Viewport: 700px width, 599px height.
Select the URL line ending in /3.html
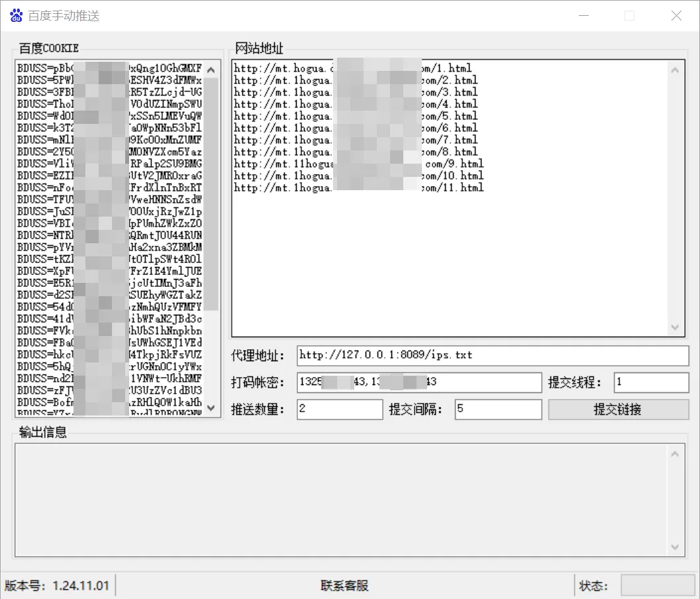coord(356,92)
